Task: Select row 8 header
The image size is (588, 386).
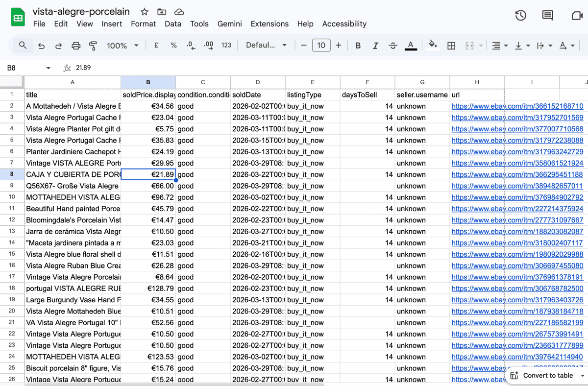Action: click(x=12, y=174)
